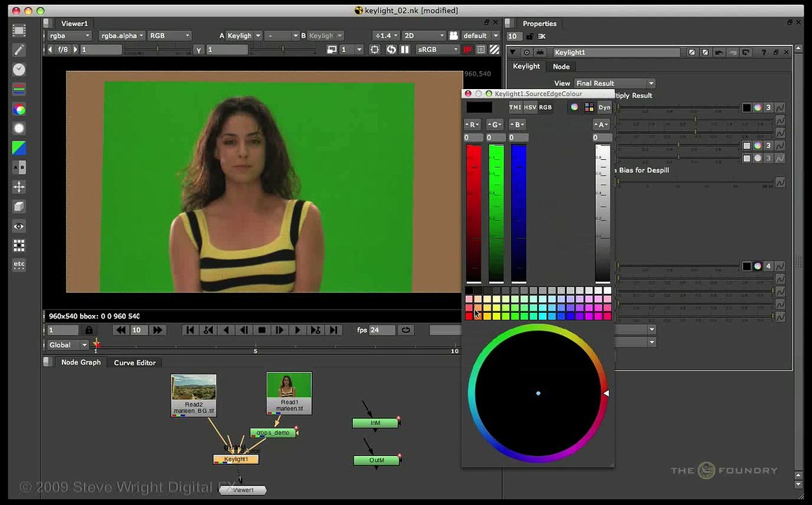
Task: Open the MetaData grid toolbar icon
Action: pos(19,245)
